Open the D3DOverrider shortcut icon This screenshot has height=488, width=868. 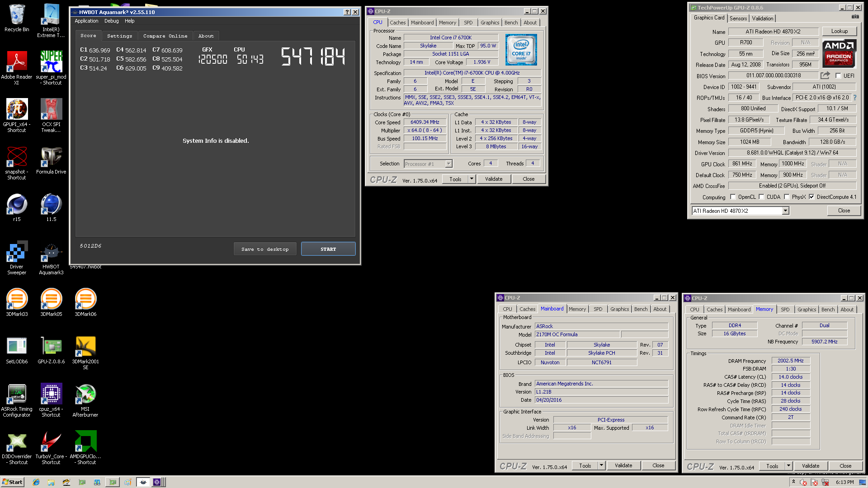tap(17, 447)
